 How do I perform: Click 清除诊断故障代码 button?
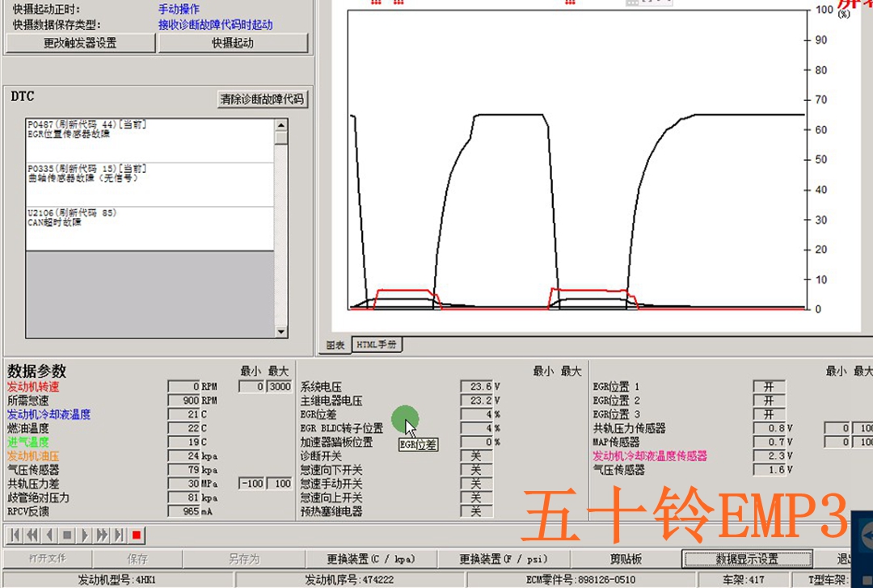(262, 99)
